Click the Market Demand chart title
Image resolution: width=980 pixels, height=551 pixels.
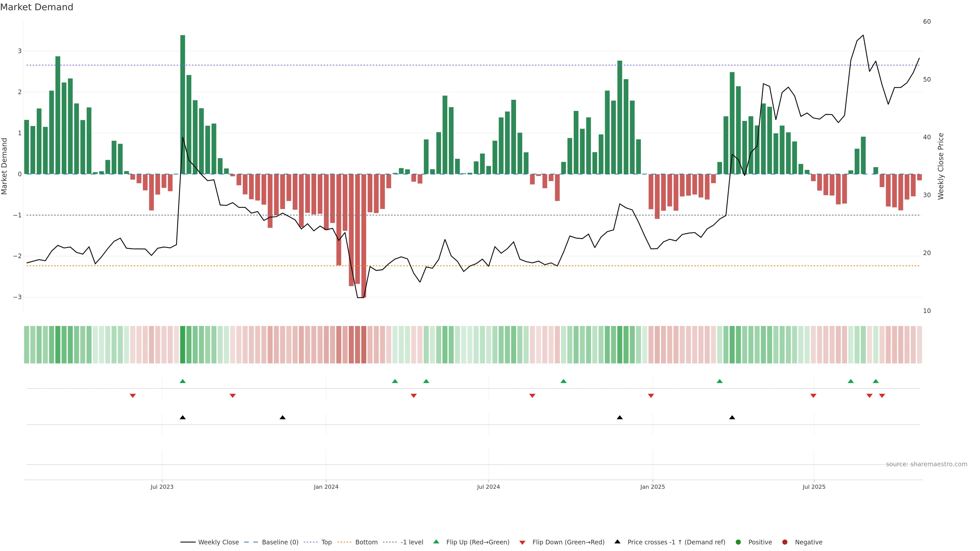click(36, 7)
